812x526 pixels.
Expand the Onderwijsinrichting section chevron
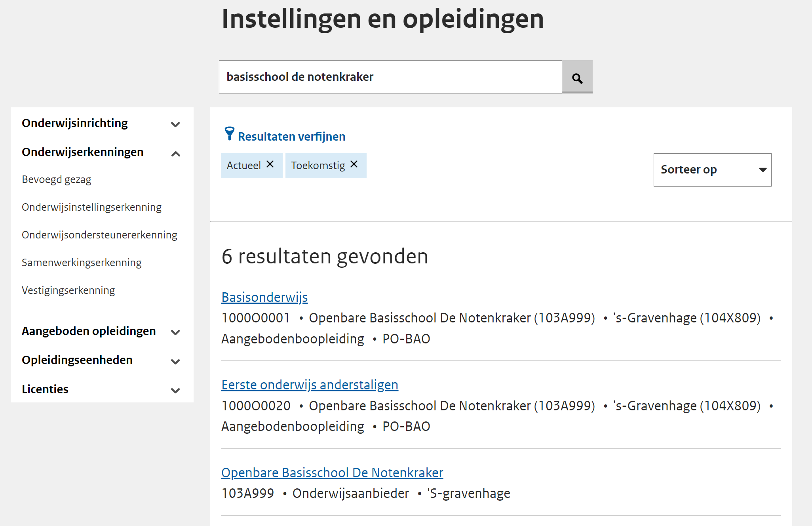click(175, 124)
